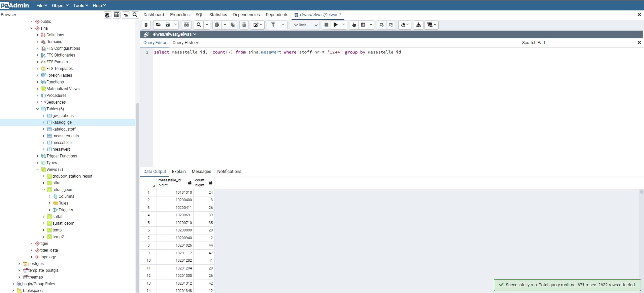Execute the query with the play button
644x293 pixels.
click(335, 25)
